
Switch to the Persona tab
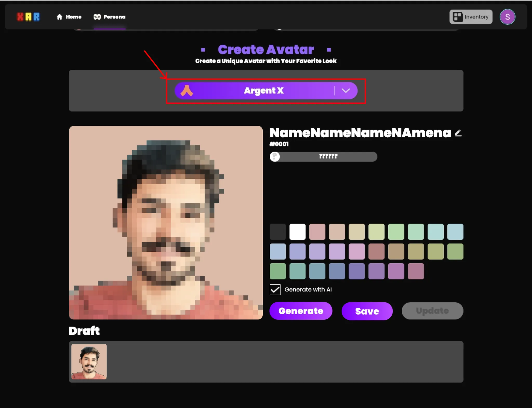tap(114, 17)
